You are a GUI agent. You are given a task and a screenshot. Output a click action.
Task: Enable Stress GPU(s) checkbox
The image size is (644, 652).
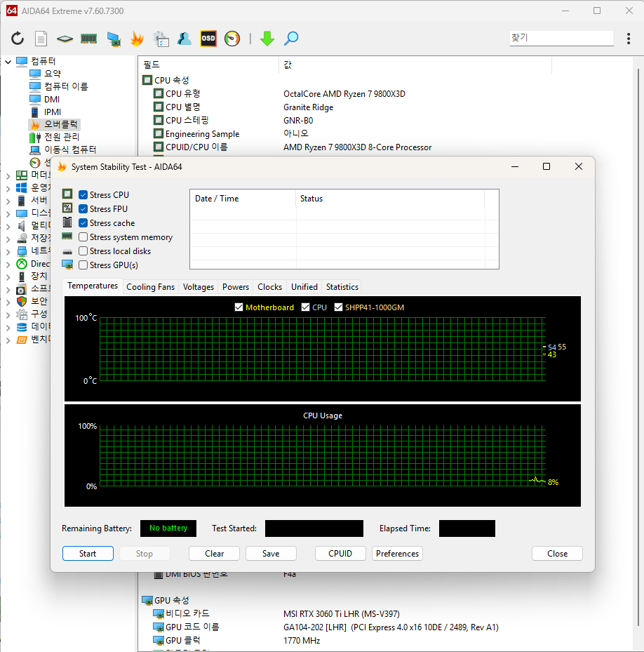pos(83,265)
